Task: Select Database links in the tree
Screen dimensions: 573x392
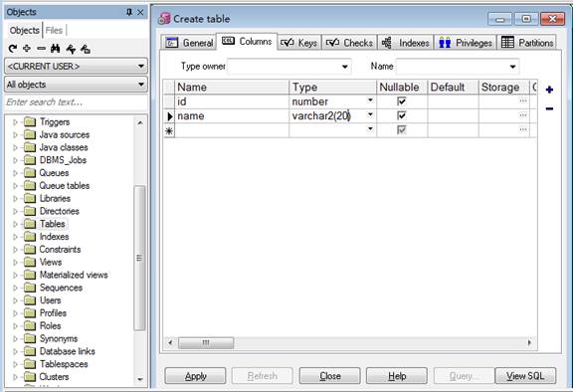Action: (68, 351)
